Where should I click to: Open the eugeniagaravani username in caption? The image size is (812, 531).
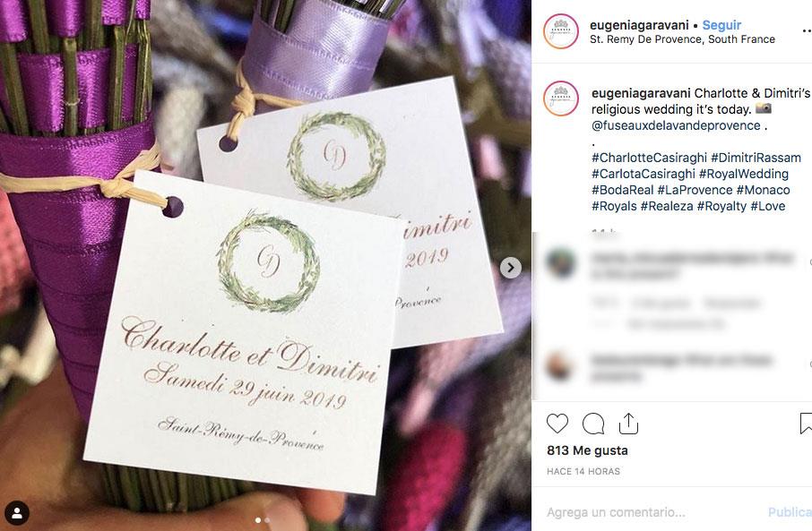641,93
